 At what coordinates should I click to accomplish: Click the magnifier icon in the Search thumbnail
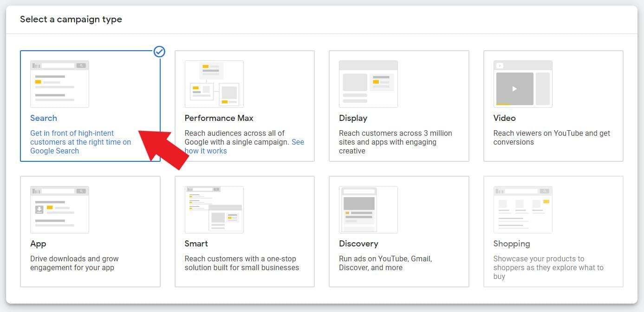(x=80, y=65)
